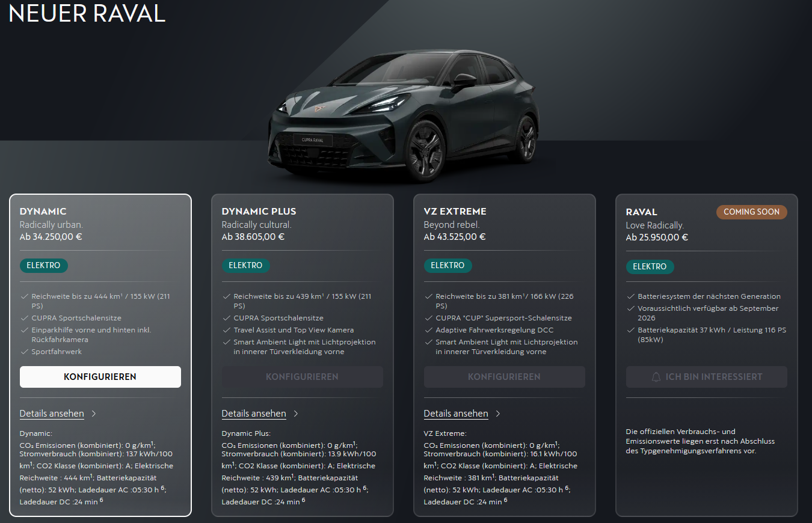Click 'Batteriesystem der nächsten Generation' text
812x523 pixels.
click(709, 296)
